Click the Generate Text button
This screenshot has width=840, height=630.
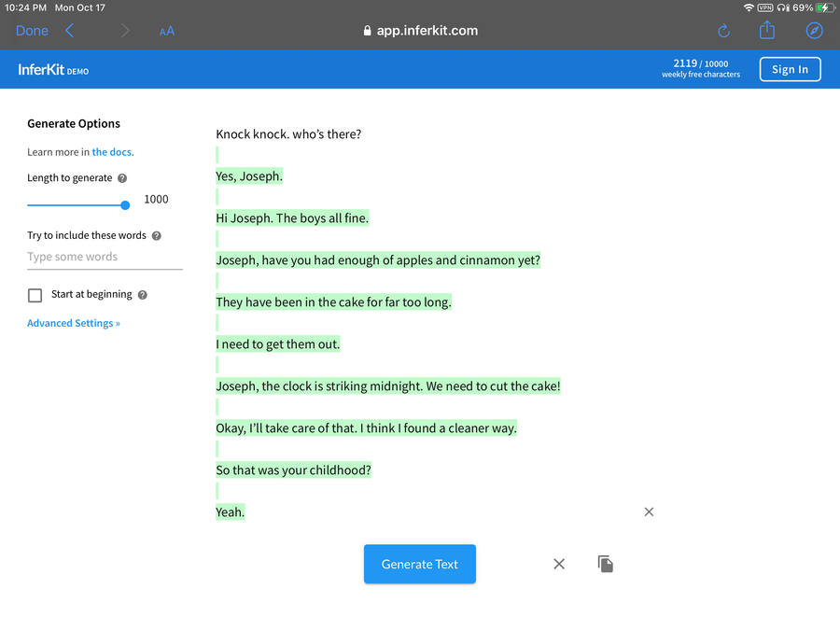point(420,564)
